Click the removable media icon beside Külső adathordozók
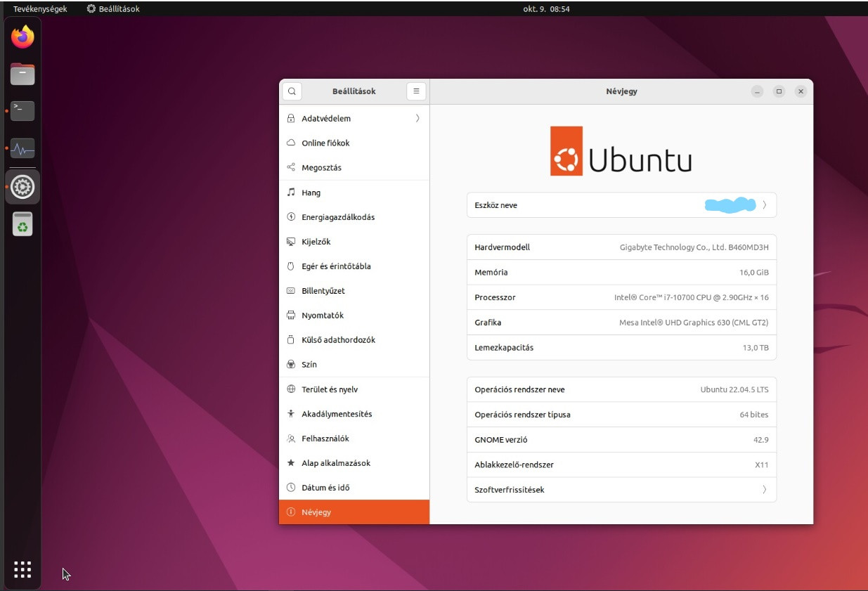The height and width of the screenshot is (591, 868). pos(291,339)
